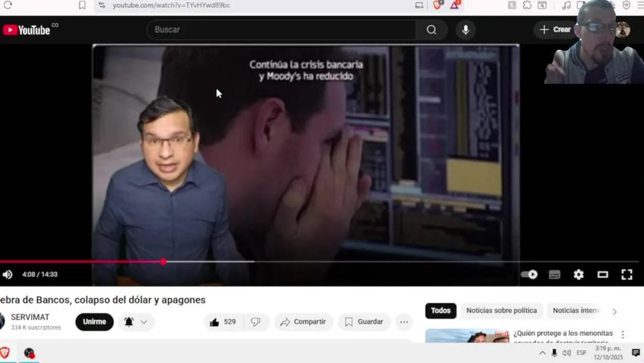The height and width of the screenshot is (363, 644).
Task: Show hidden system tray icons chevron
Action: pyautogui.click(x=542, y=353)
